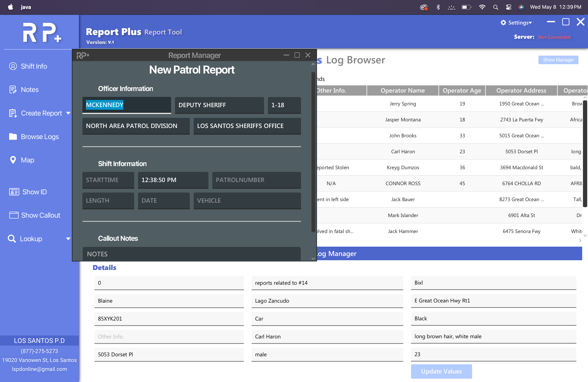This screenshot has width=588, height=382.
Task: Click the Create Report document icon
Action: tap(13, 113)
